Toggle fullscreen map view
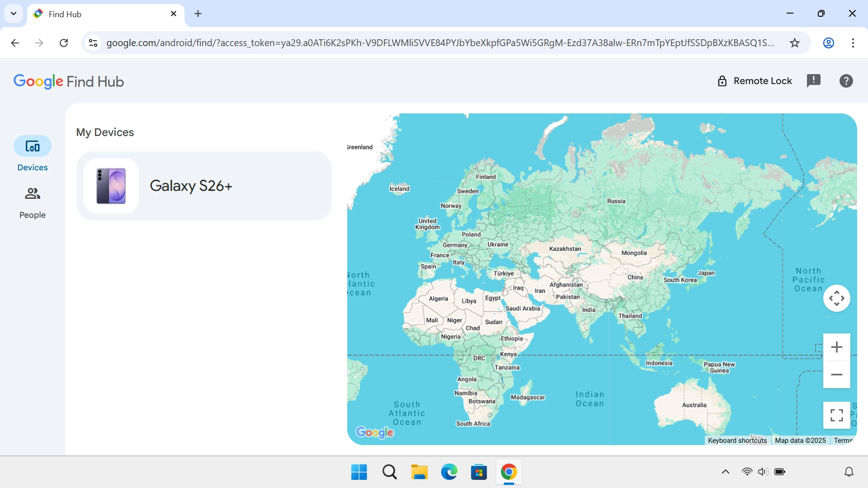Image resolution: width=868 pixels, height=488 pixels. pyautogui.click(x=836, y=415)
